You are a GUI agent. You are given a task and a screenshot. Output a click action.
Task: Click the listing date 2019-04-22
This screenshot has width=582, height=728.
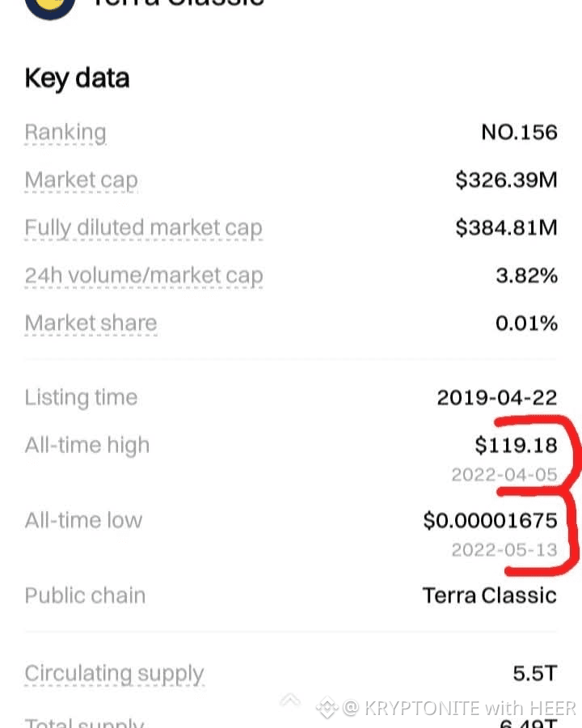tap(497, 397)
